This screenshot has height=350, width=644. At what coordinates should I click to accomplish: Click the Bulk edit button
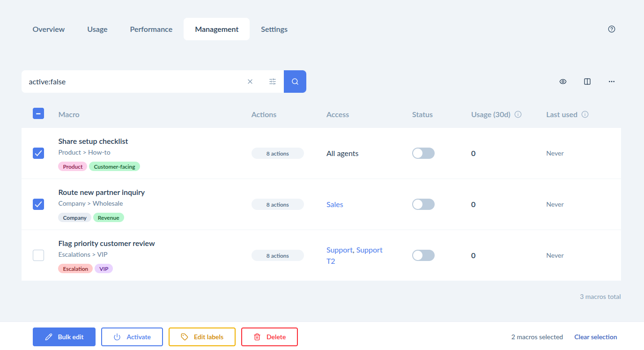(x=64, y=337)
